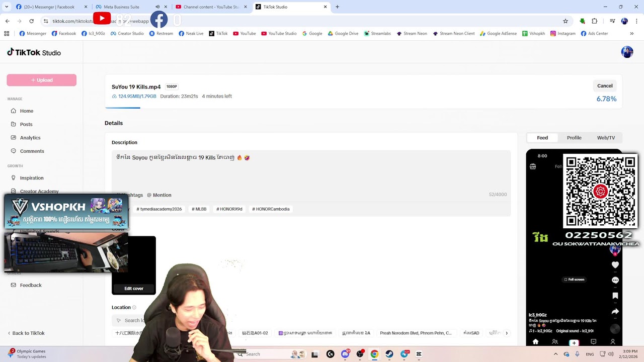Open the Home page in TikTok Studio sidebar
Viewport: 644px width, 362px height.
click(x=22, y=111)
